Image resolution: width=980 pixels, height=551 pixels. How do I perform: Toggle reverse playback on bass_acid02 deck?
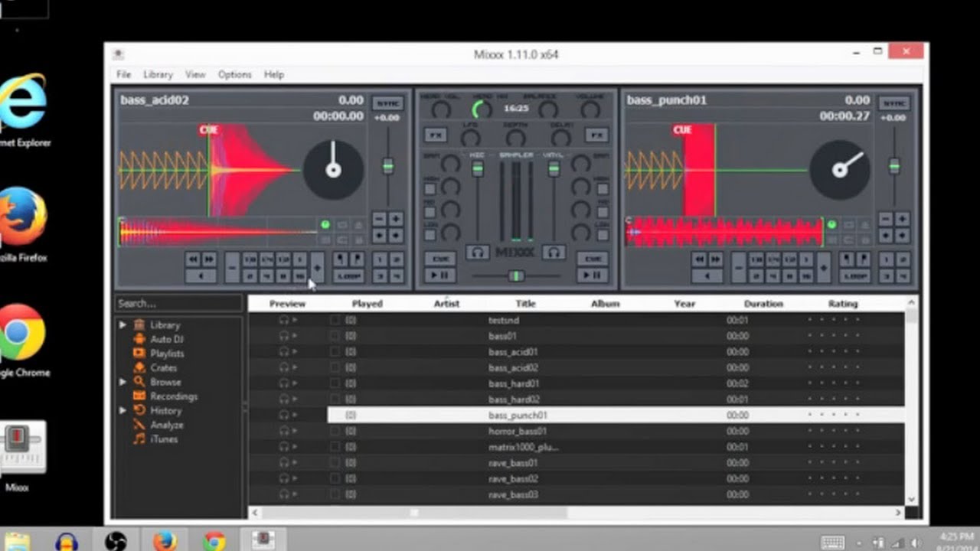pyautogui.click(x=201, y=275)
